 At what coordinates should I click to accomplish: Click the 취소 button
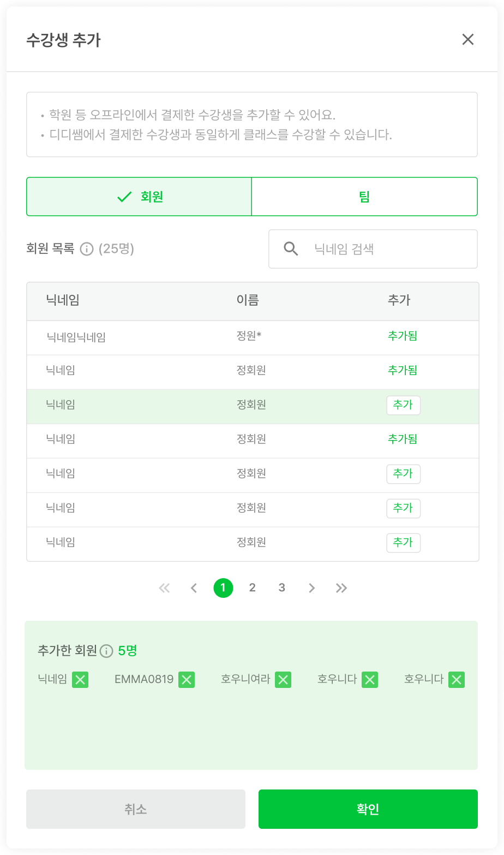[136, 809]
